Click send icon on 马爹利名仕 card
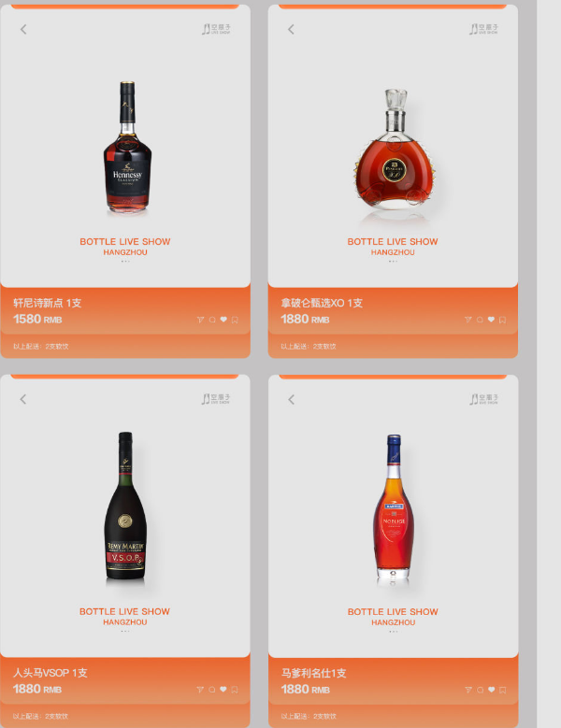This screenshot has height=728, width=561. [x=468, y=691]
